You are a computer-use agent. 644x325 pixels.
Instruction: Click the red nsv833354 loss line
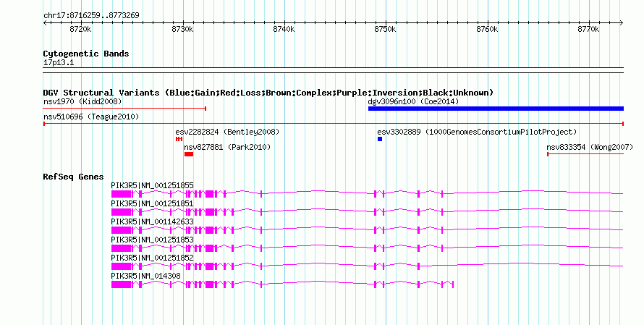click(585, 154)
